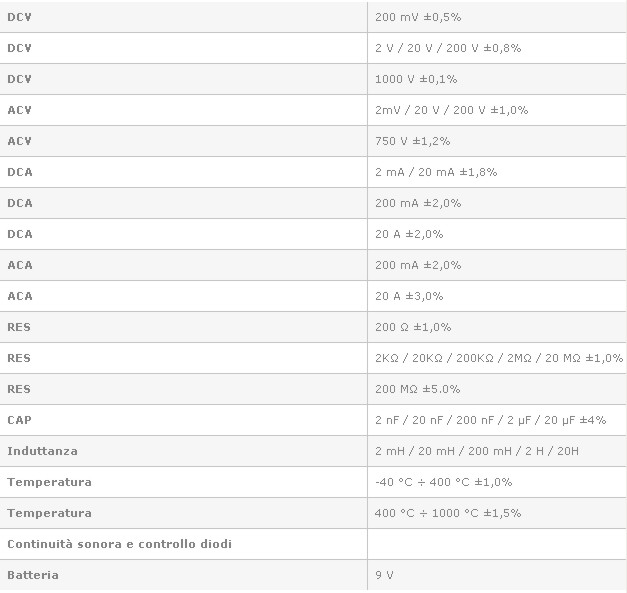Click the "1000 V ±0,1%" DCV value
This screenshot has width=627, height=593.
416,79
